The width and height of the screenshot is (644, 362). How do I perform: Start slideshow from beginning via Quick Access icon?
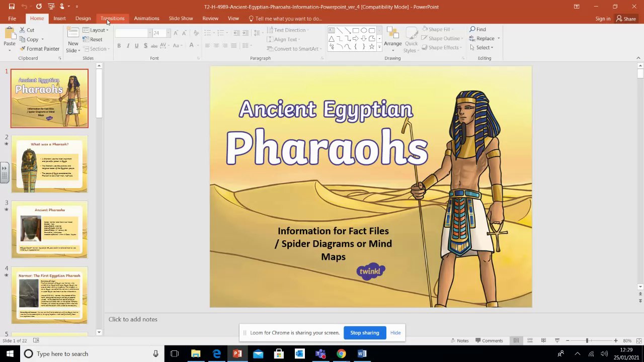[x=51, y=7]
